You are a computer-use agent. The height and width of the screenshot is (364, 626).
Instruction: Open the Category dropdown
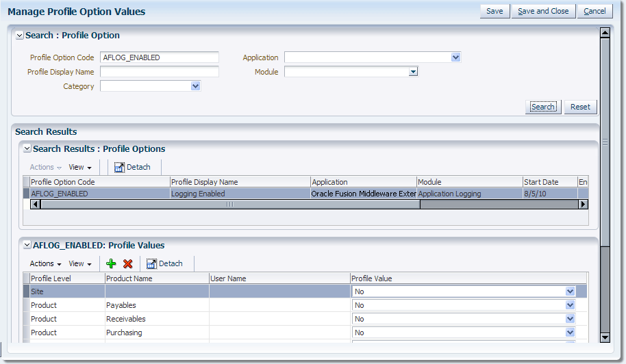pyautogui.click(x=195, y=86)
